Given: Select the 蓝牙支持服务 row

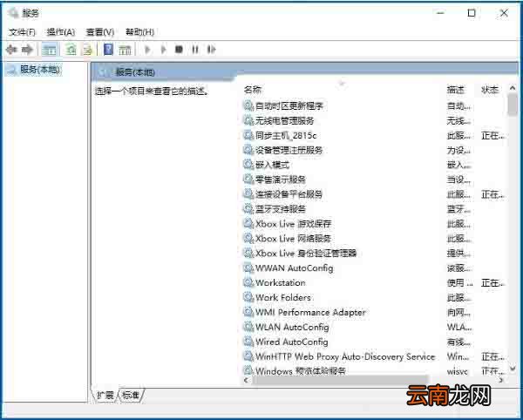Looking at the screenshot, I should [x=281, y=209].
